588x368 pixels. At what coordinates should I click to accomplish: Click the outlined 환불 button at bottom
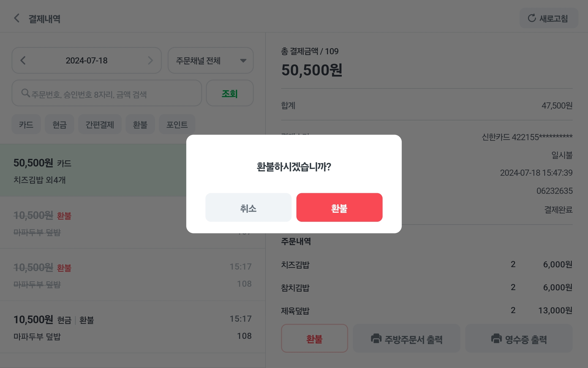click(315, 339)
